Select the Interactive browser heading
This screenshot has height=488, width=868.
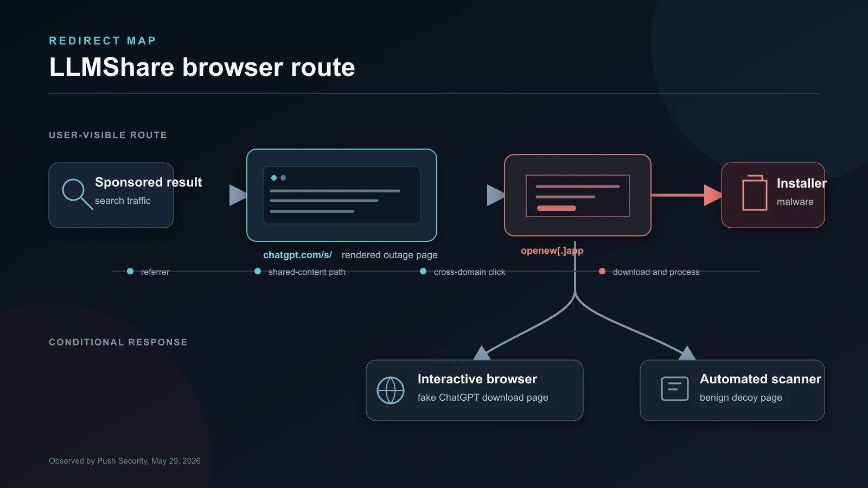pyautogui.click(x=477, y=379)
